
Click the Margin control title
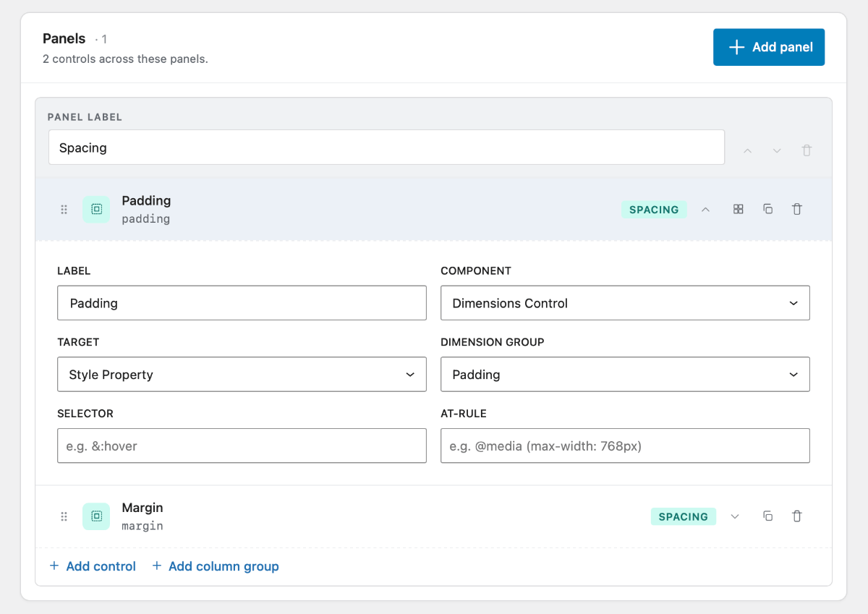pyautogui.click(x=142, y=508)
